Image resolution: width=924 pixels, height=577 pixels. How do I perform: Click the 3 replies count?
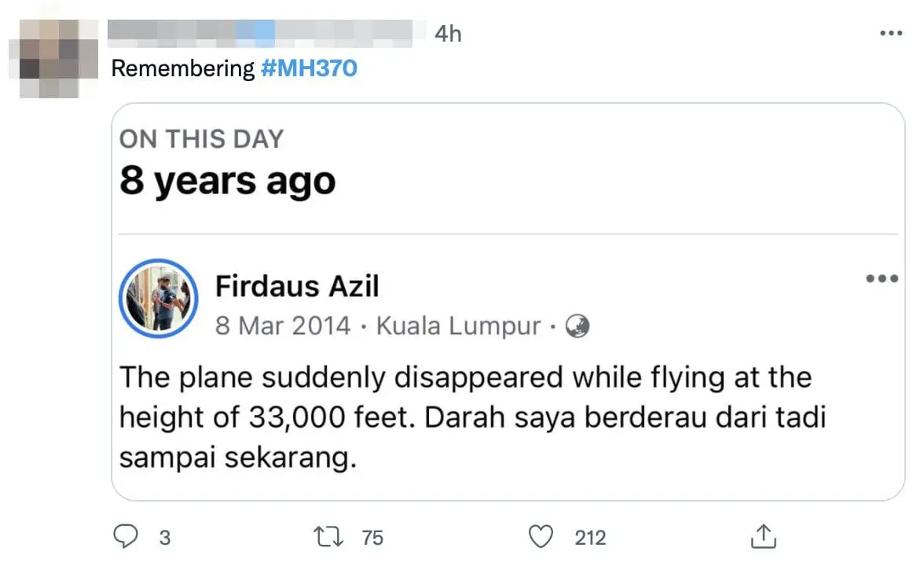(165, 538)
